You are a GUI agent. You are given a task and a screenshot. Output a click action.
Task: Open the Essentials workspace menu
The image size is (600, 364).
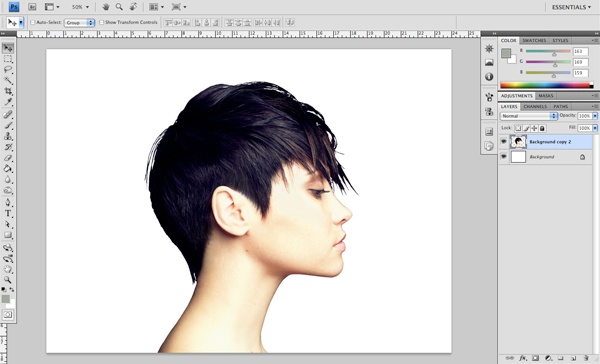[571, 7]
